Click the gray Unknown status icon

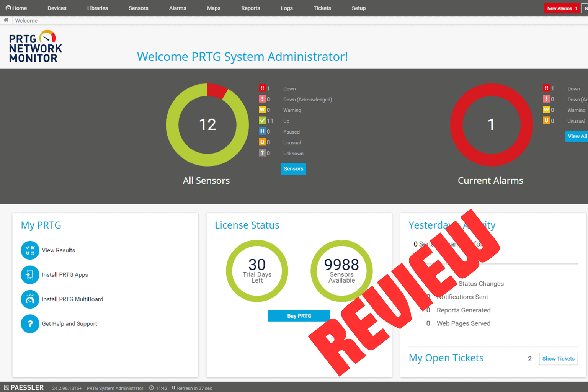pos(262,153)
